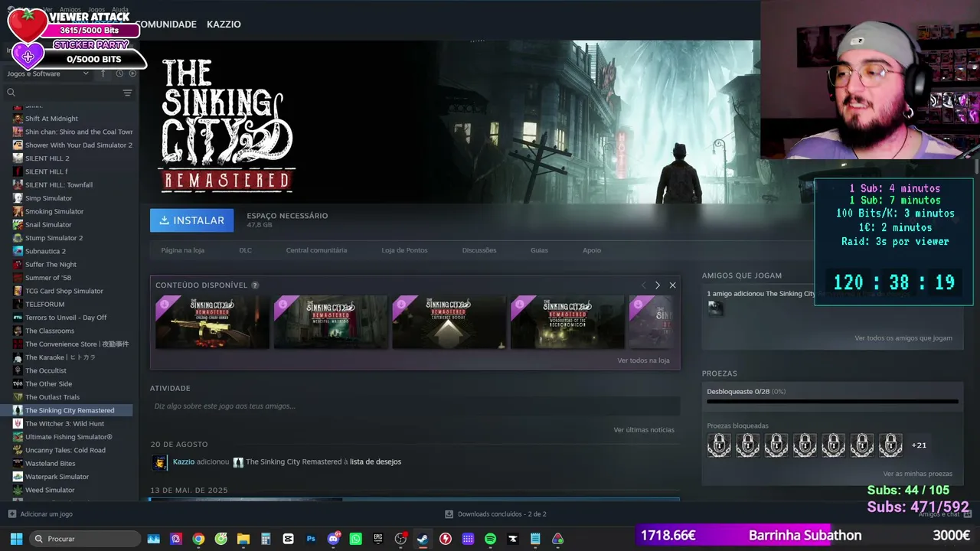Open the Página na loja tab
The image size is (980, 551).
click(182, 250)
